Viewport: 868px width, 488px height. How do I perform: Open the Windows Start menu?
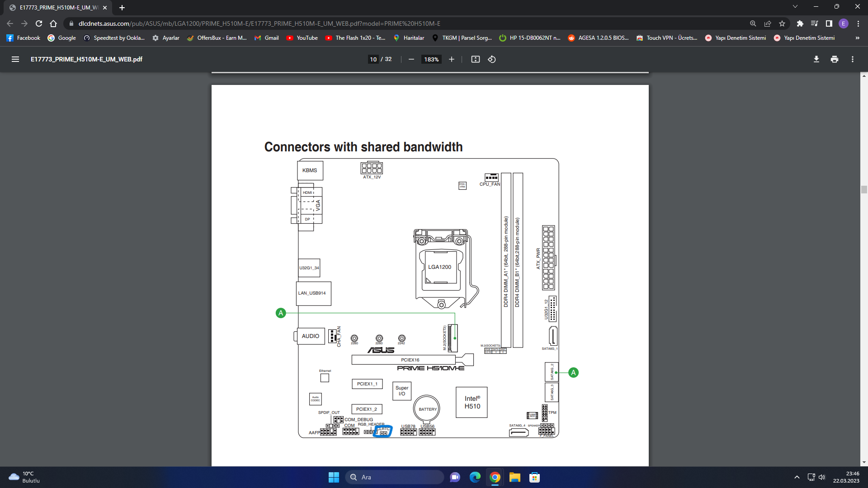click(334, 477)
